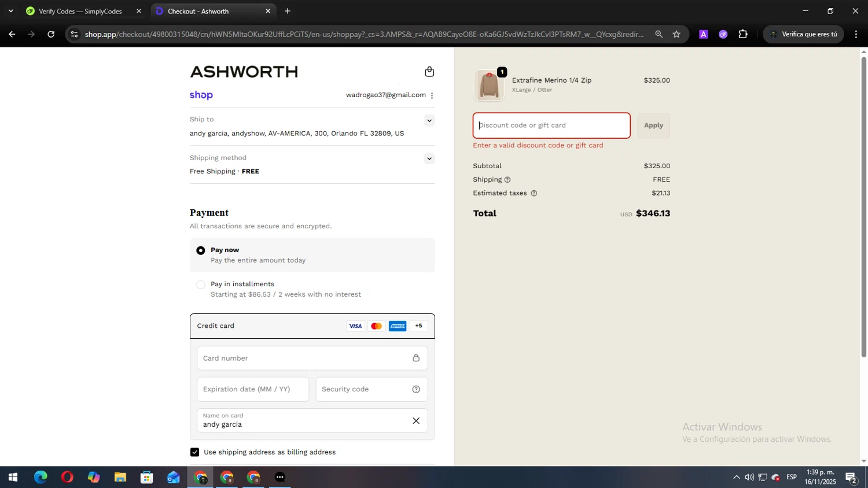Open the tab search dropdown arrow

click(x=10, y=11)
